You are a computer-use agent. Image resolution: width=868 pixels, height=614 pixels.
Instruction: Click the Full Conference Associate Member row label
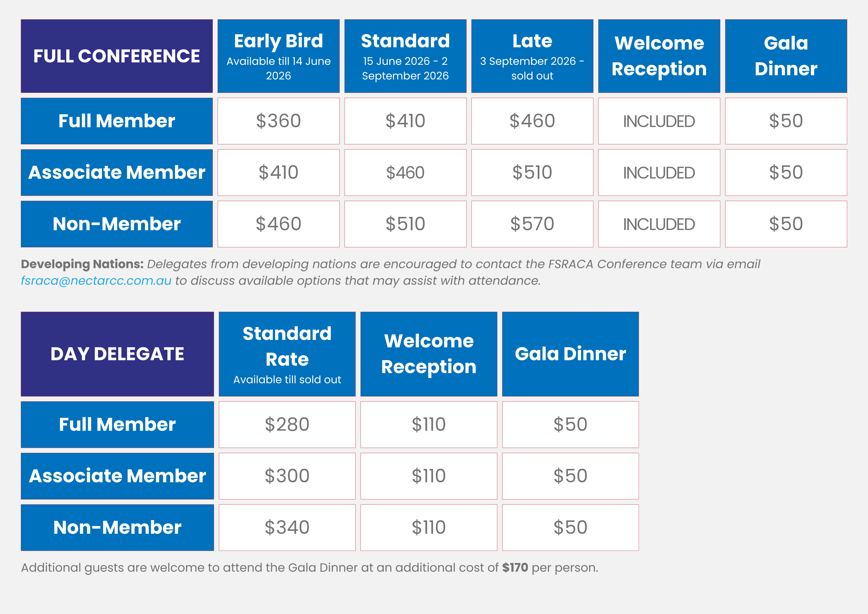click(x=117, y=173)
